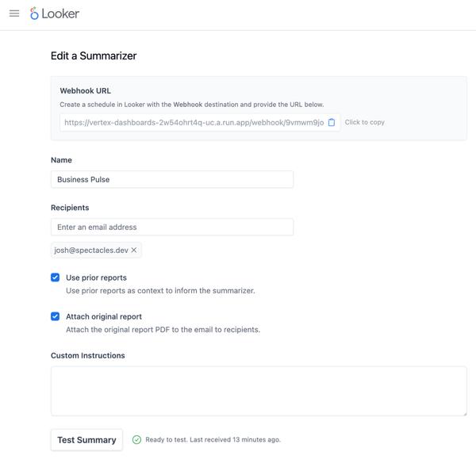Click the Attach original report label
The width and height of the screenshot is (476, 459).
click(x=104, y=316)
